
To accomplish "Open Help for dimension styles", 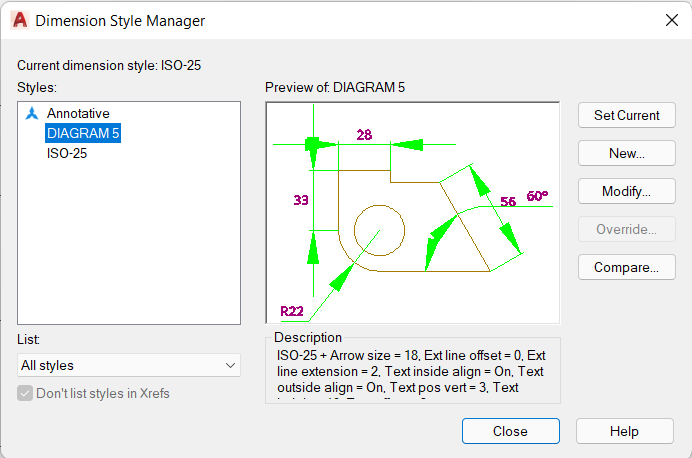I will tap(624, 431).
